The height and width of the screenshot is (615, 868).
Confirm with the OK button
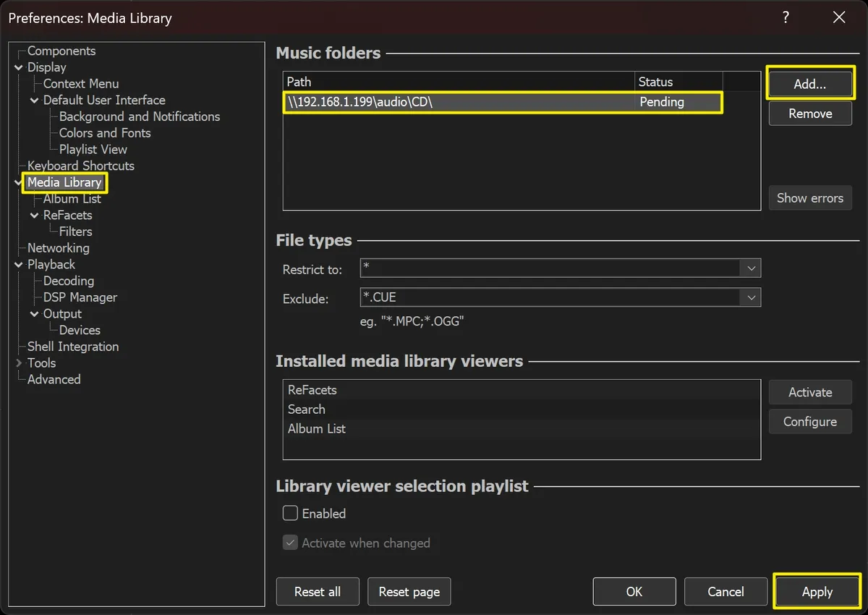pos(634,592)
